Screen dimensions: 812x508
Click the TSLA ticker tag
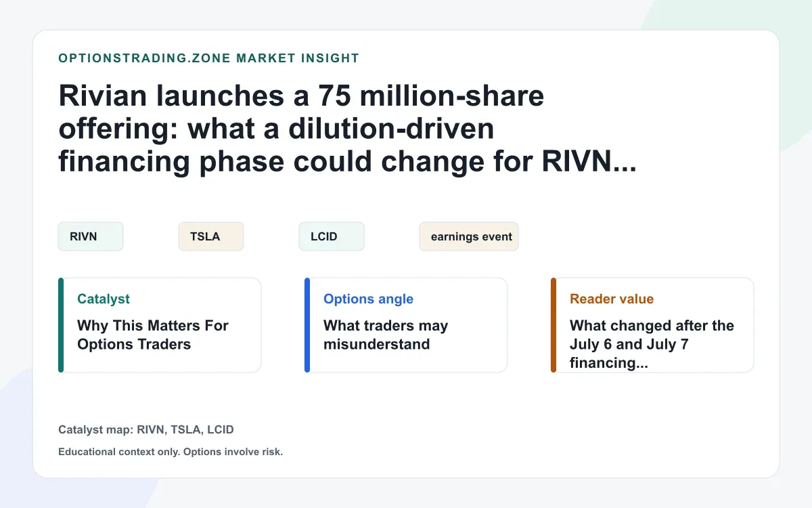point(211,236)
